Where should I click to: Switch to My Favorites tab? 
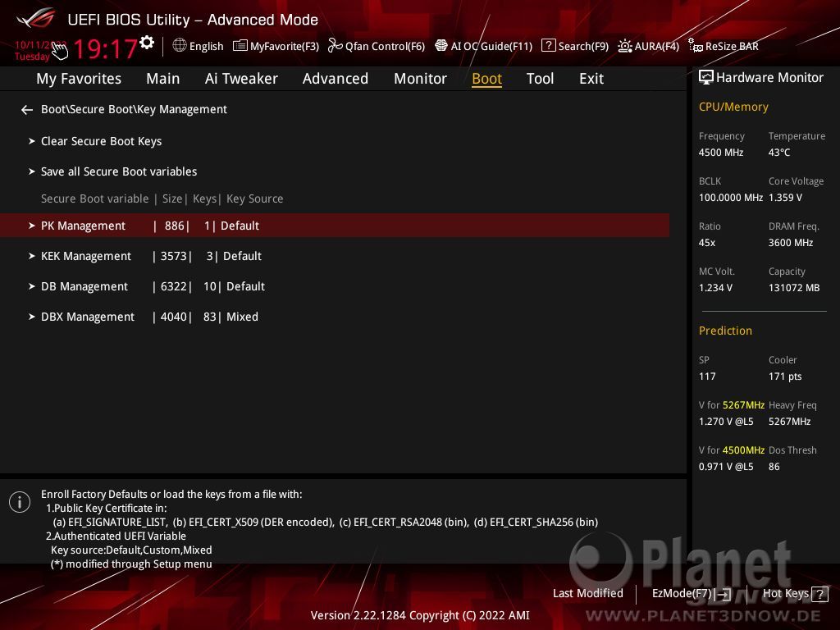[x=79, y=79]
